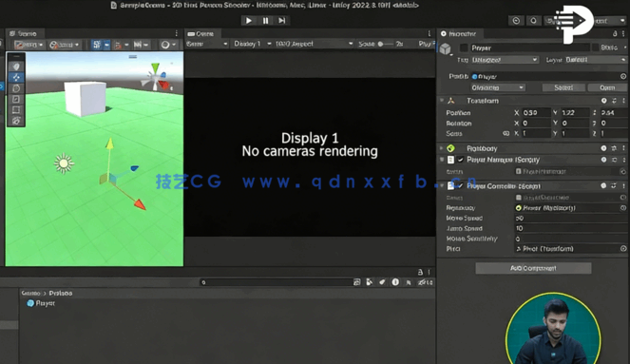Expand the Rigidbody component foldout

pyautogui.click(x=442, y=148)
